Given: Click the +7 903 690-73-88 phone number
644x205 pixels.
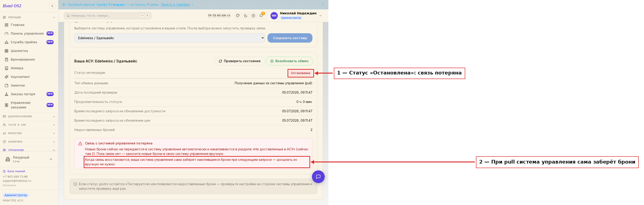Looking at the screenshot, I should (15, 177).
